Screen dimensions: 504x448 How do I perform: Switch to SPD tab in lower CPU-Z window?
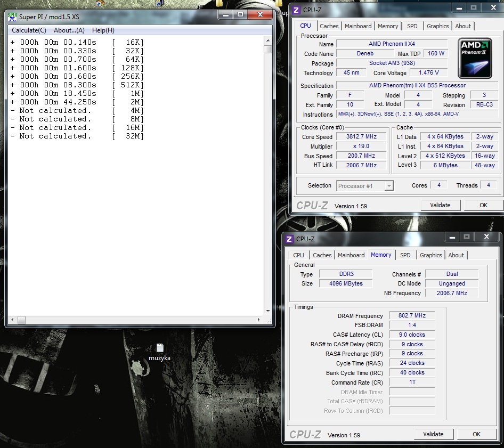pyautogui.click(x=405, y=255)
